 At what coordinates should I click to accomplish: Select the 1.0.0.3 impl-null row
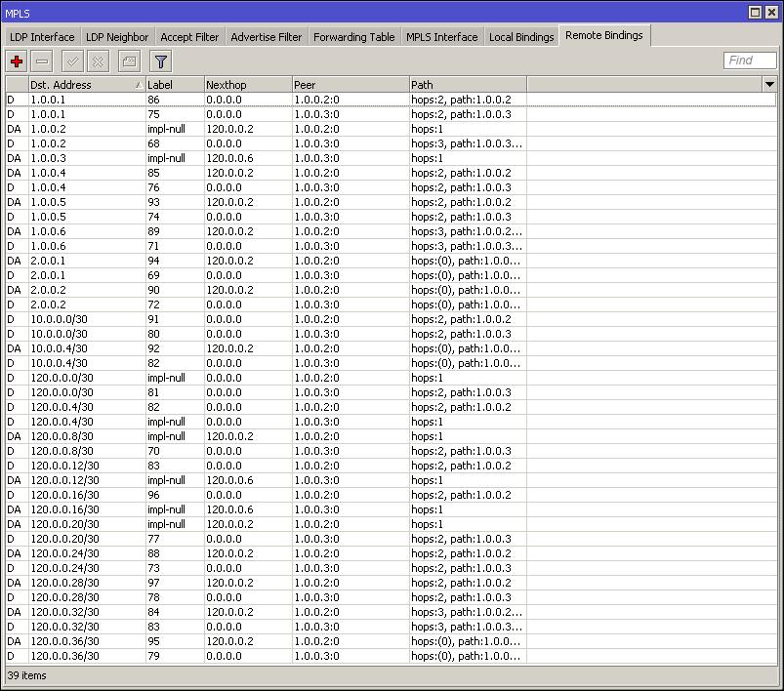tap(391, 158)
